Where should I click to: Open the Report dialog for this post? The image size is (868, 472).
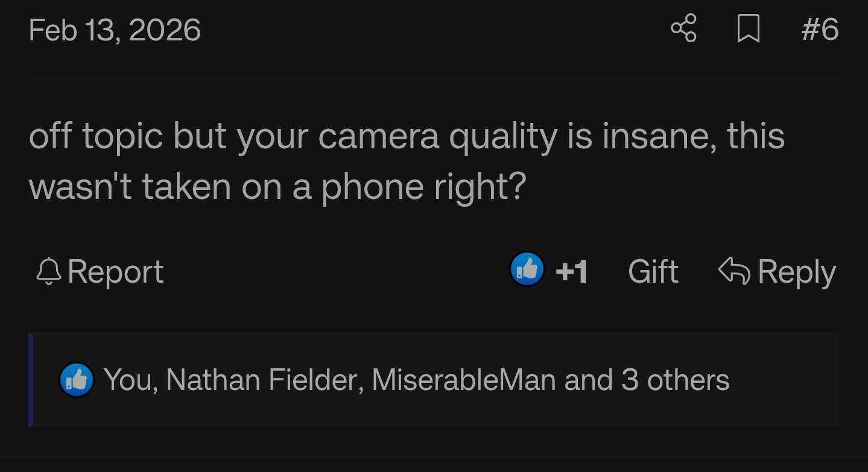click(x=115, y=271)
